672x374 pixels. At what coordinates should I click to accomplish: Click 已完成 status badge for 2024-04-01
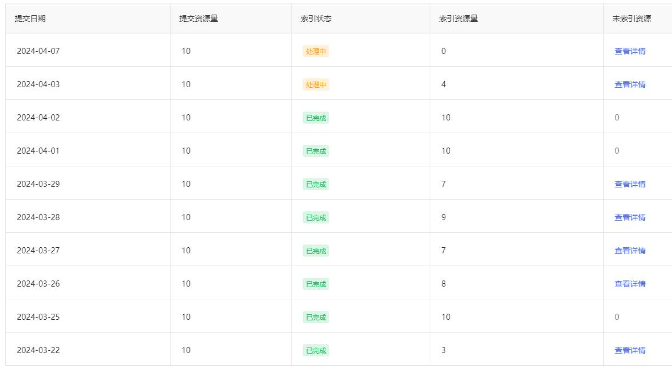[316, 151]
